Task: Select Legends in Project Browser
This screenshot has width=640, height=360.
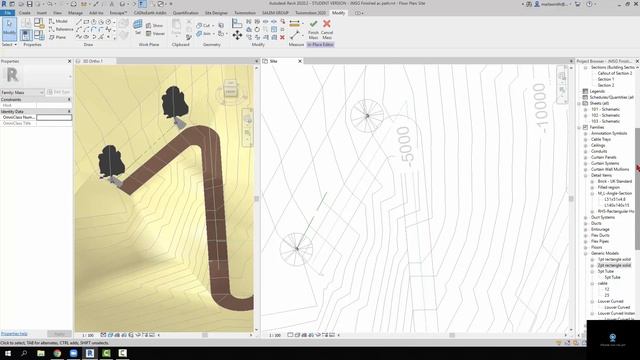Action: (597, 91)
